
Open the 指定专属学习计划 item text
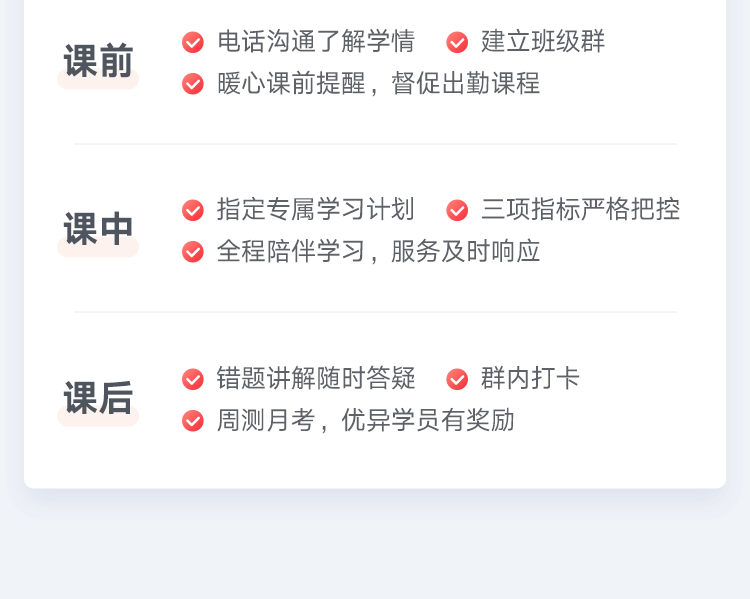[x=315, y=210]
